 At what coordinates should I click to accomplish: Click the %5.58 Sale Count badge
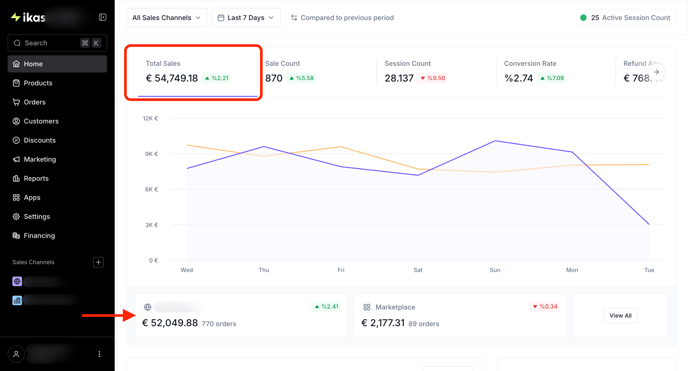point(301,78)
